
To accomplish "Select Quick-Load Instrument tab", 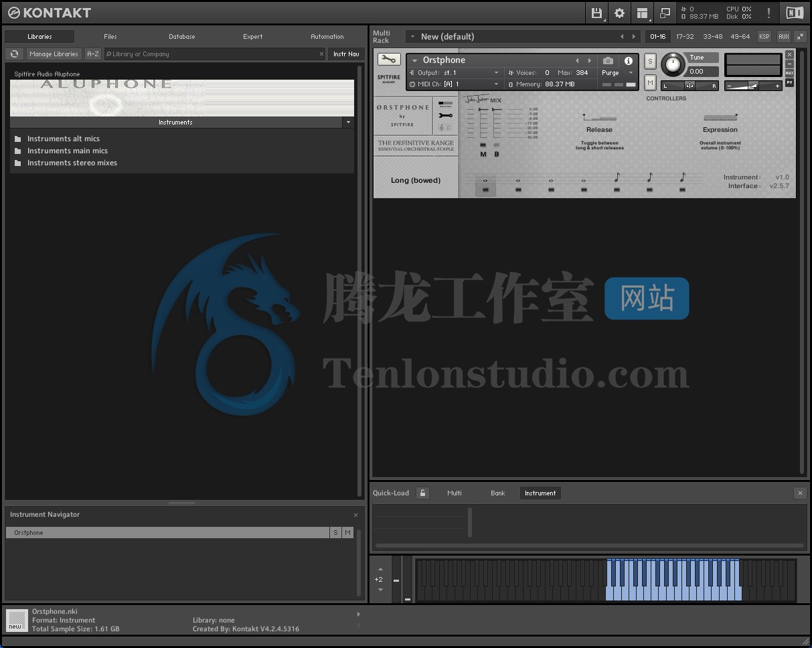I will pos(540,493).
